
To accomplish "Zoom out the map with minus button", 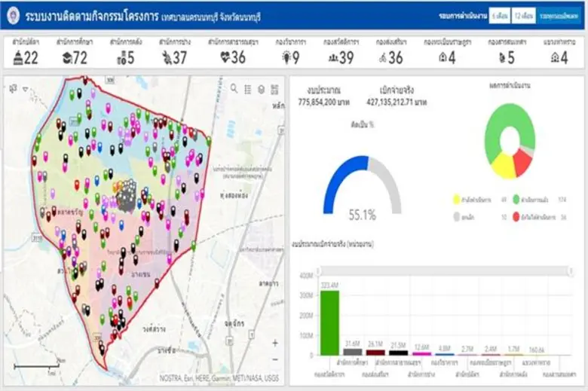I will coord(274,358).
